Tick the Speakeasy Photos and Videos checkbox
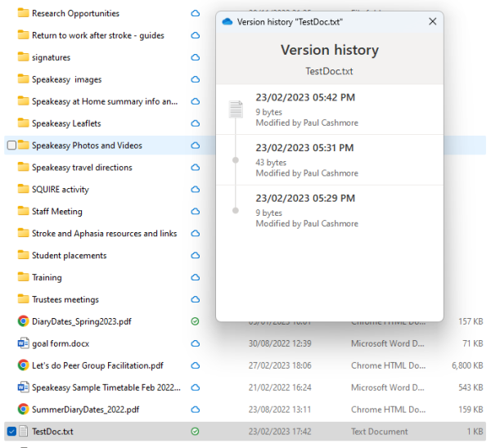491x448 pixels. 11,146
